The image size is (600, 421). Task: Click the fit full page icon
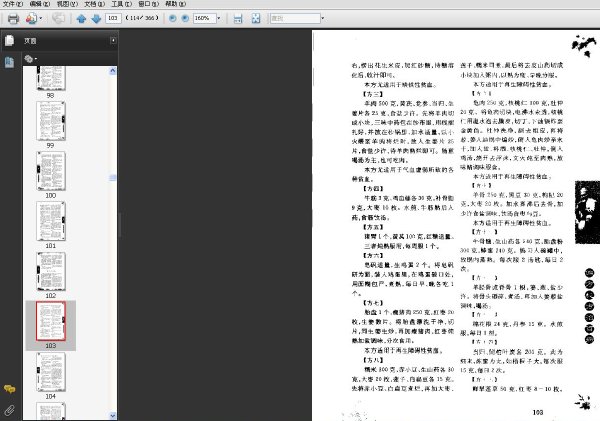pos(256,18)
